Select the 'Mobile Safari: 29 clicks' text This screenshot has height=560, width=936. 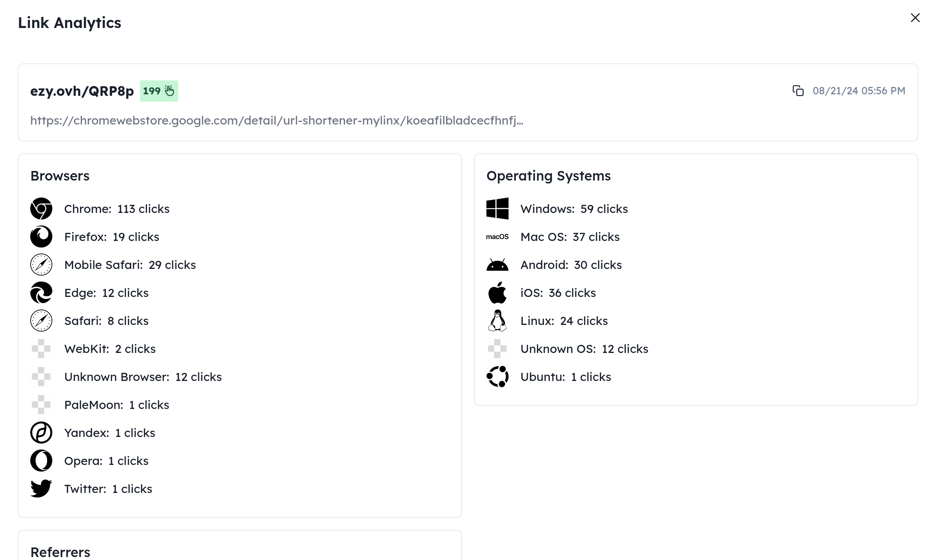tap(130, 265)
